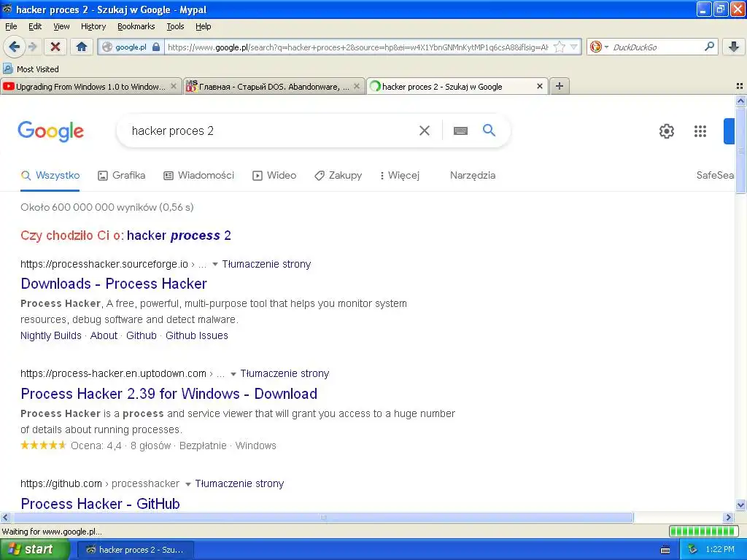Select the Wszystko results tab
Screen dimensions: 747x560
click(50, 175)
